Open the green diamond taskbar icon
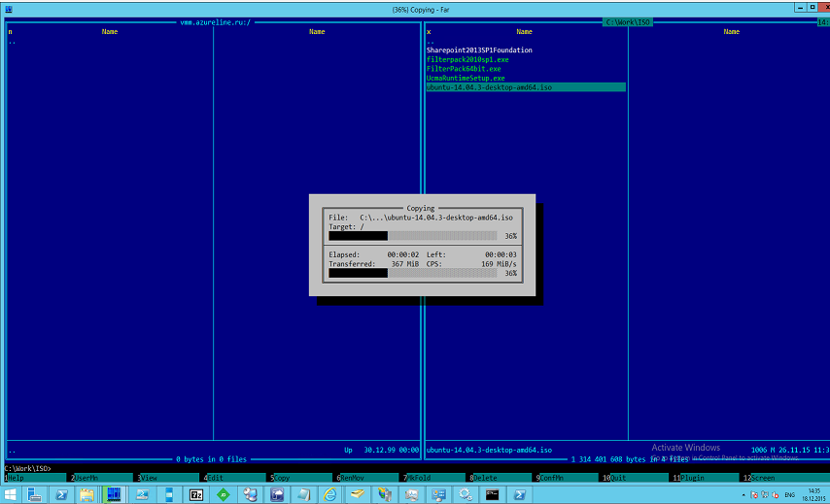 click(x=223, y=495)
